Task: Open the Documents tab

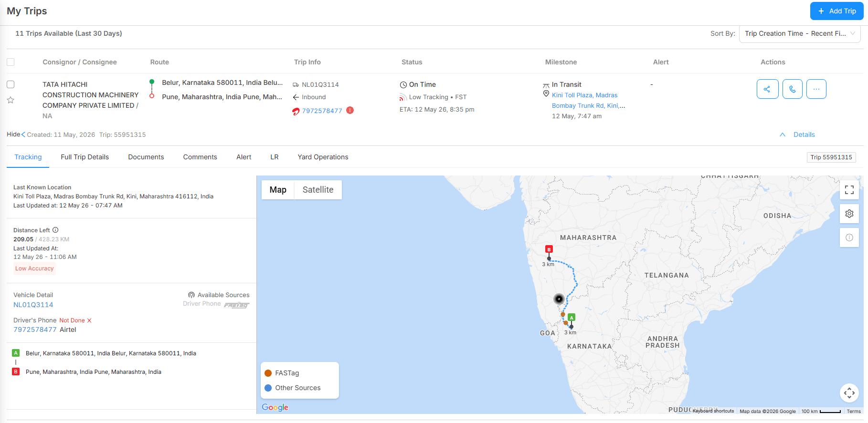Action: click(x=146, y=157)
